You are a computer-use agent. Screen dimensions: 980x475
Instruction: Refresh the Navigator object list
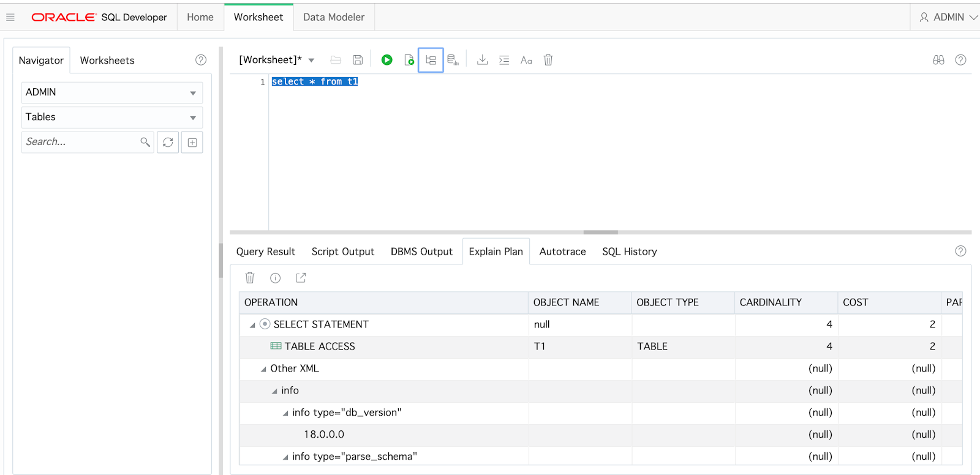click(x=168, y=142)
